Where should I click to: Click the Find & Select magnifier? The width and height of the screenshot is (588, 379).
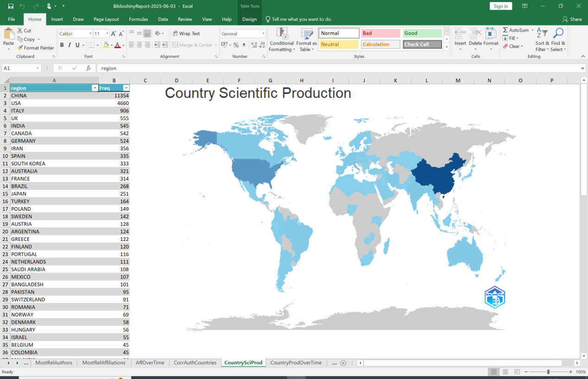[x=558, y=33]
